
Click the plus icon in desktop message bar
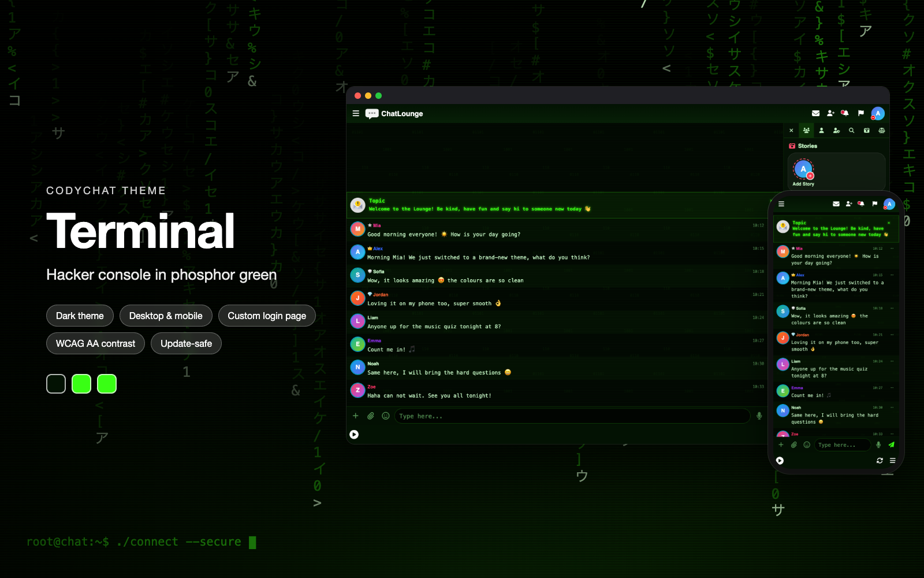[356, 416]
